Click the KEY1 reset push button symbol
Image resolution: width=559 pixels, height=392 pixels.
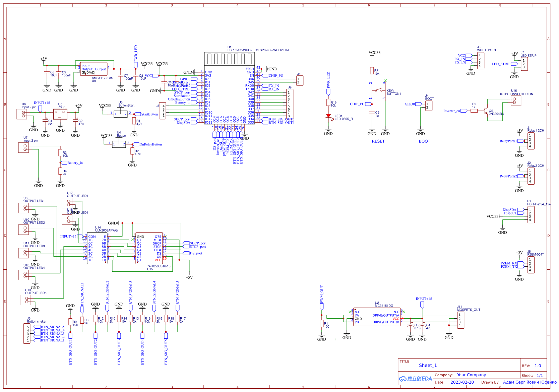379,90
